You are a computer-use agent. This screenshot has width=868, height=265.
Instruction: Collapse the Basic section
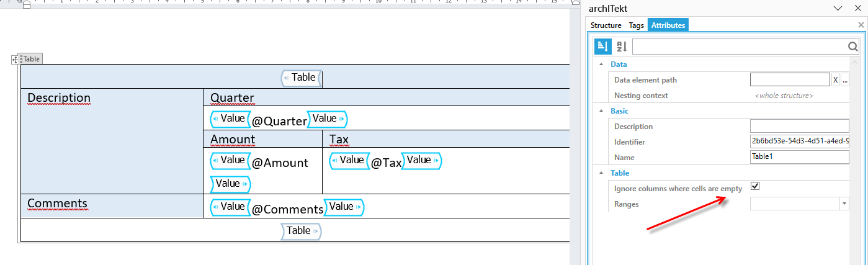tap(601, 111)
